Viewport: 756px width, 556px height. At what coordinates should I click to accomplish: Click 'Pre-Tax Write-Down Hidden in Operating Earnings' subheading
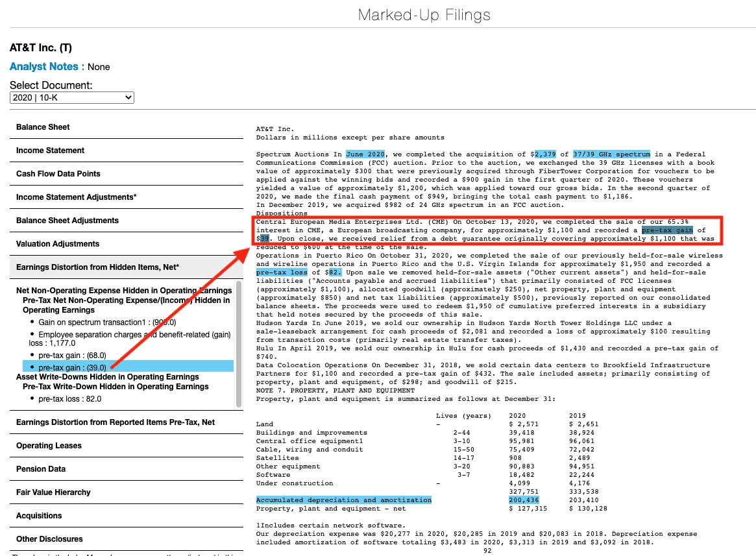(x=116, y=387)
